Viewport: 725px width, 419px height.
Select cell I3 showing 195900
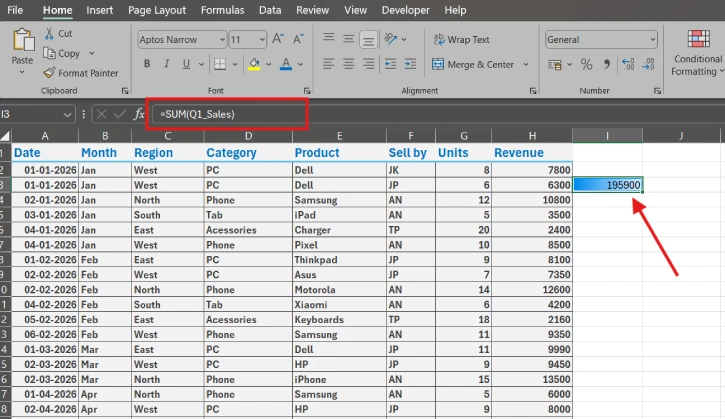click(x=608, y=185)
